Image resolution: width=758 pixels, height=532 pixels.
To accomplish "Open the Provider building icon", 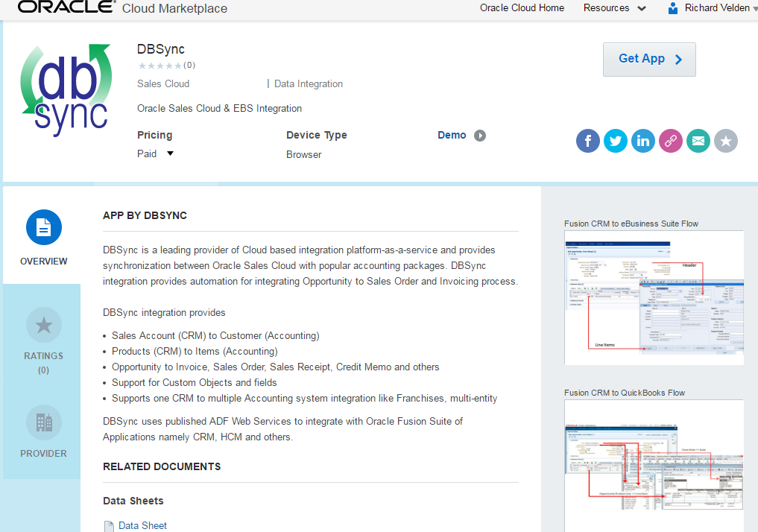I will pos(43,422).
